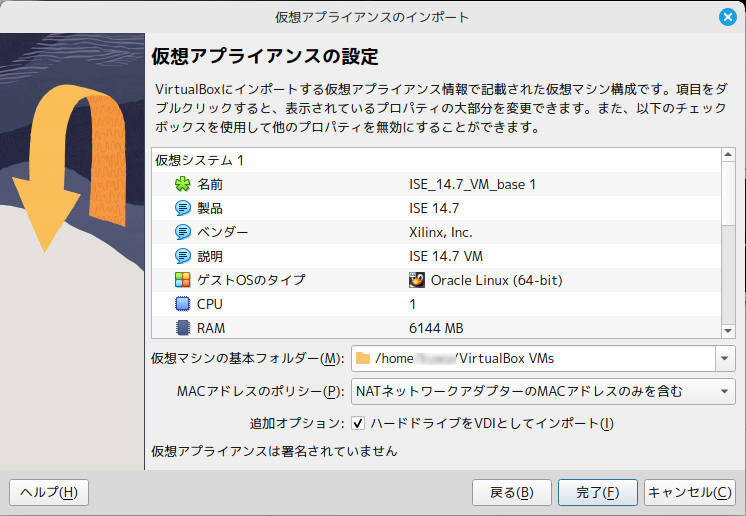Screen dimensions: 746x516
Task: Click the ヘルプ(H) button
Action: point(49,492)
